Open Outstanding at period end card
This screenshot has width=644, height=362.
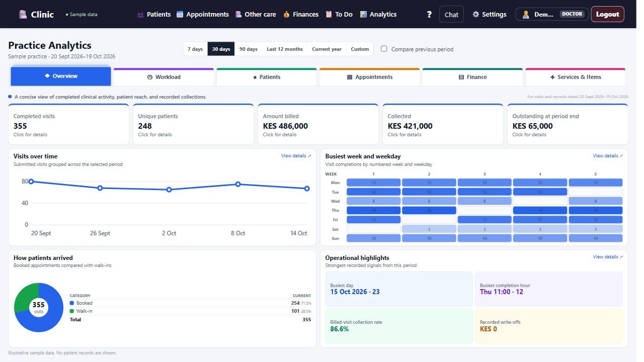(568, 124)
